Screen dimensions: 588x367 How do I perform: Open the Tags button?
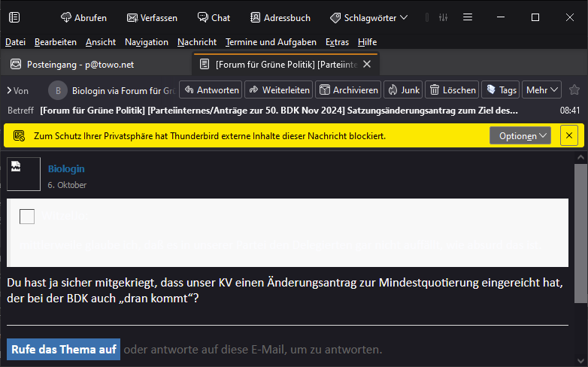click(501, 90)
